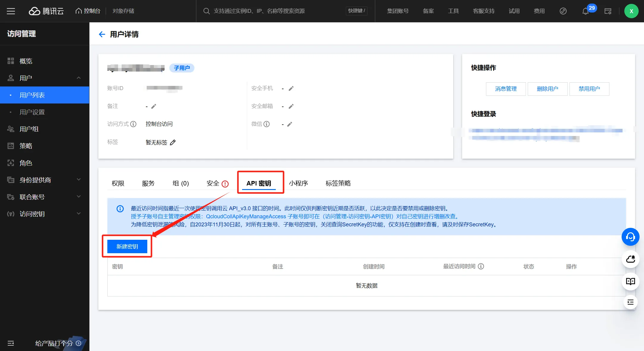Expand 联合账号 section
The width and height of the screenshot is (644, 351).
tap(45, 197)
